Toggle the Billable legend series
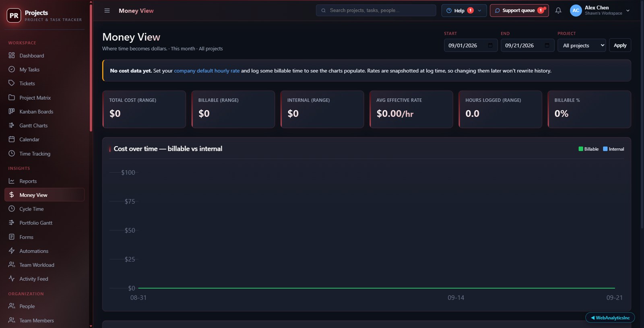 click(588, 149)
